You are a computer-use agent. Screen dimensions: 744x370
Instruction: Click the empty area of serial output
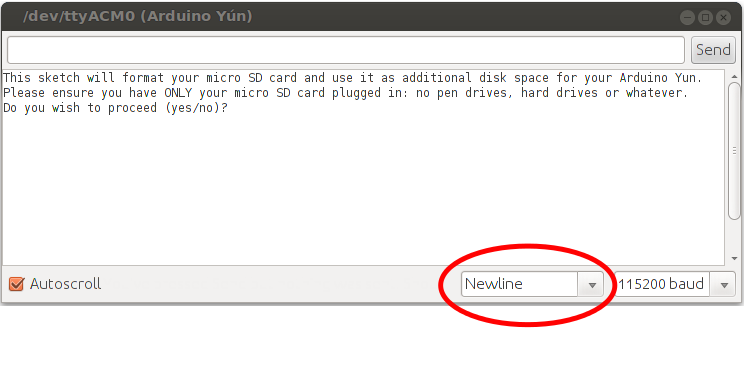pyautogui.click(x=363, y=190)
